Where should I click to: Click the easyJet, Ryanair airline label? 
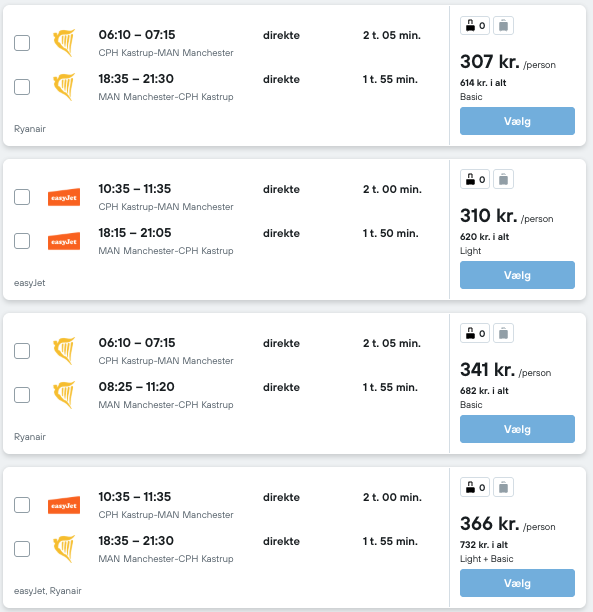(x=48, y=591)
